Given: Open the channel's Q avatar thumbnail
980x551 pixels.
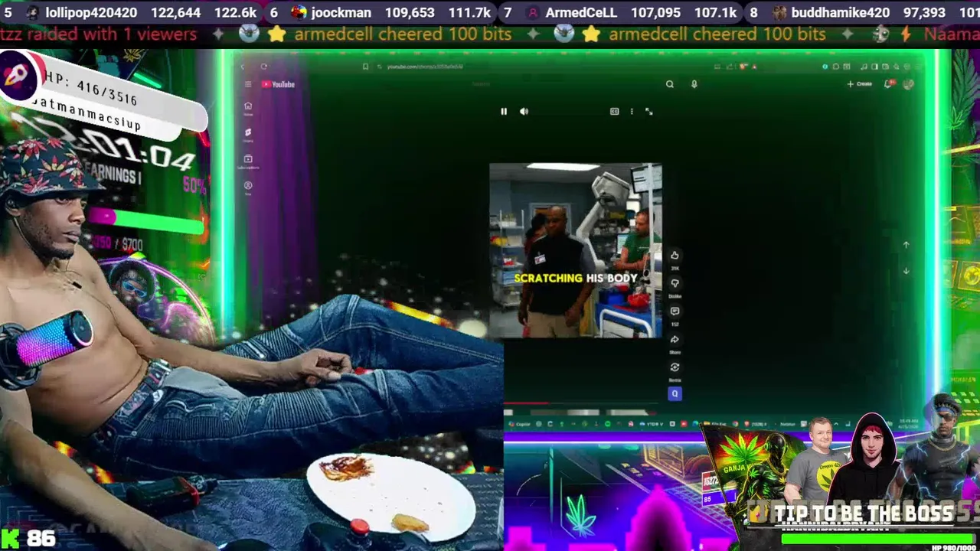Looking at the screenshot, I should click(675, 393).
